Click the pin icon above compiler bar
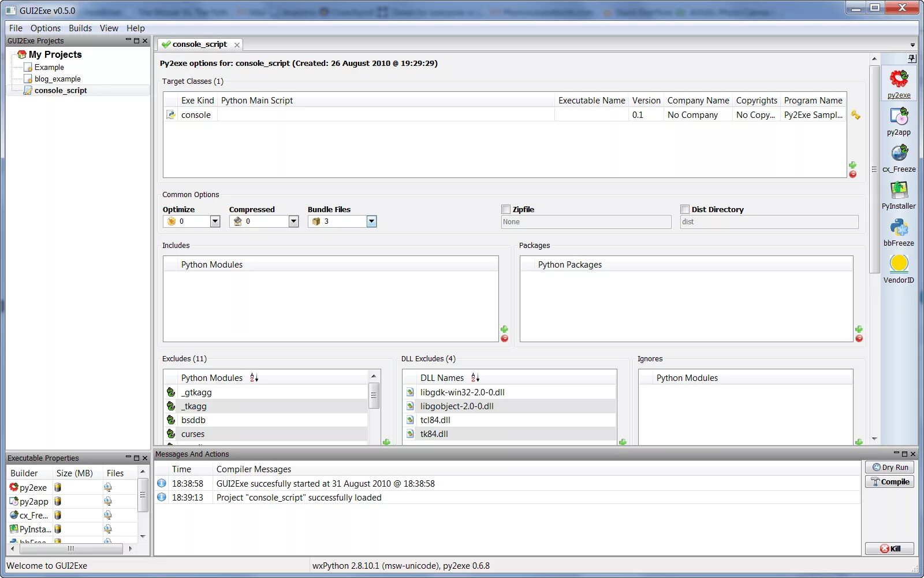 pos(912,58)
